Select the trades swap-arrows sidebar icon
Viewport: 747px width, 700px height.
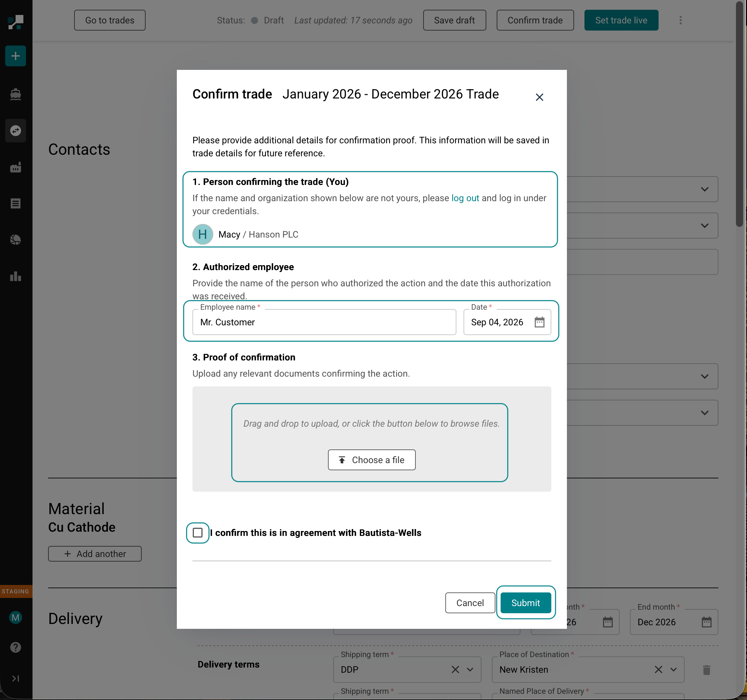[15, 130]
